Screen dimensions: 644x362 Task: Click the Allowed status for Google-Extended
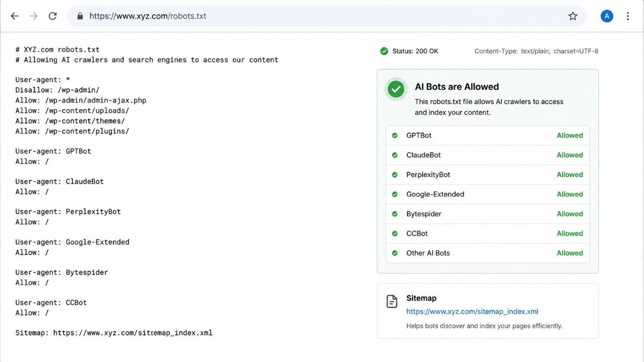click(570, 194)
